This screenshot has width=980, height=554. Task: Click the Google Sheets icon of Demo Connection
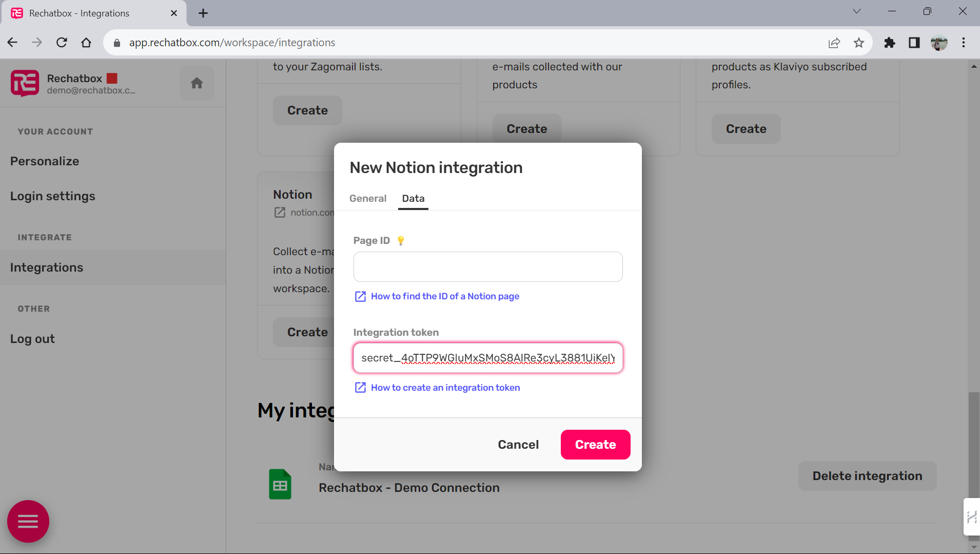click(280, 484)
